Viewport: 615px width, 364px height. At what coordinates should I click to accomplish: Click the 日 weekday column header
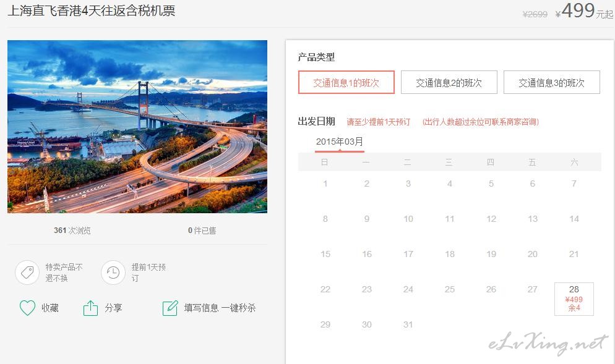coord(324,162)
